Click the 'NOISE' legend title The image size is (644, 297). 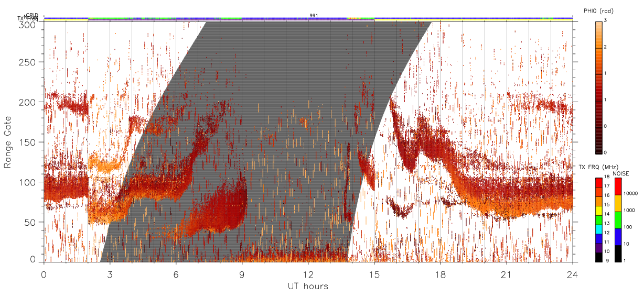pyautogui.click(x=620, y=173)
